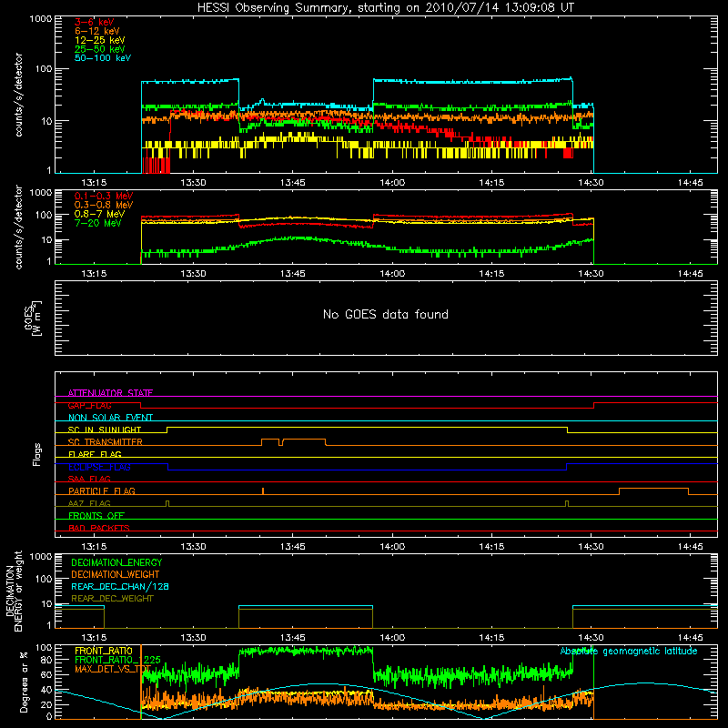The image size is (728, 728).
Task: Click the 13:45 tick label under the Flags panel
Action: 293,547
